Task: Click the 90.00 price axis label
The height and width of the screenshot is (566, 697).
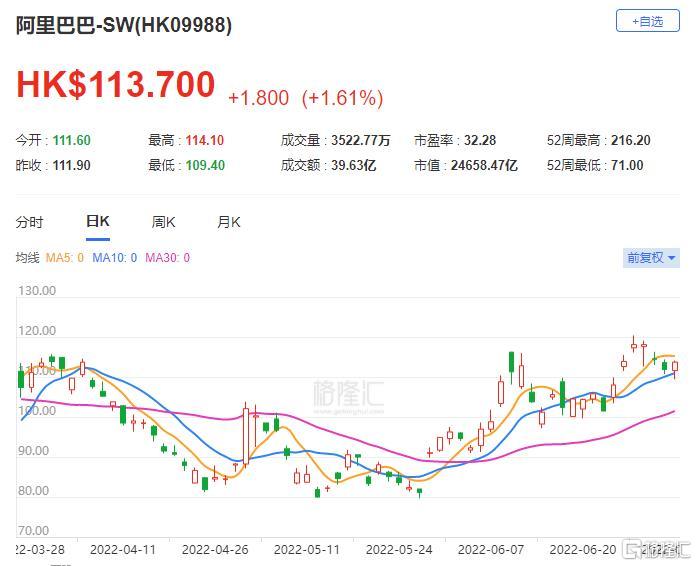Action: click(34, 451)
